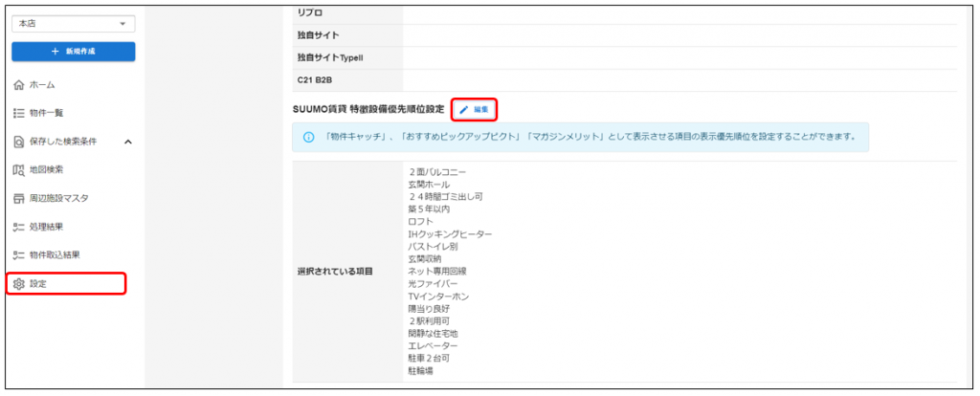Click the home icon beside ホーム
Viewport: 980px width, 396px height.
19,84
